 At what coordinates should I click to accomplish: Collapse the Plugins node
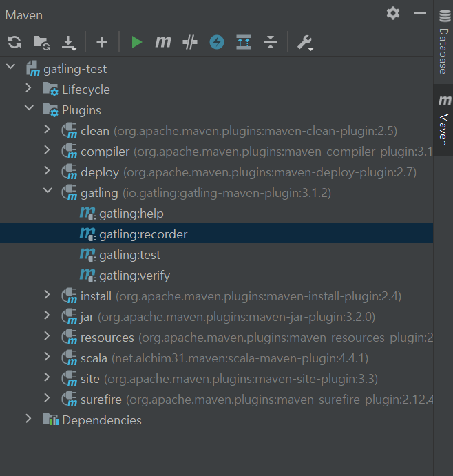click(x=29, y=107)
